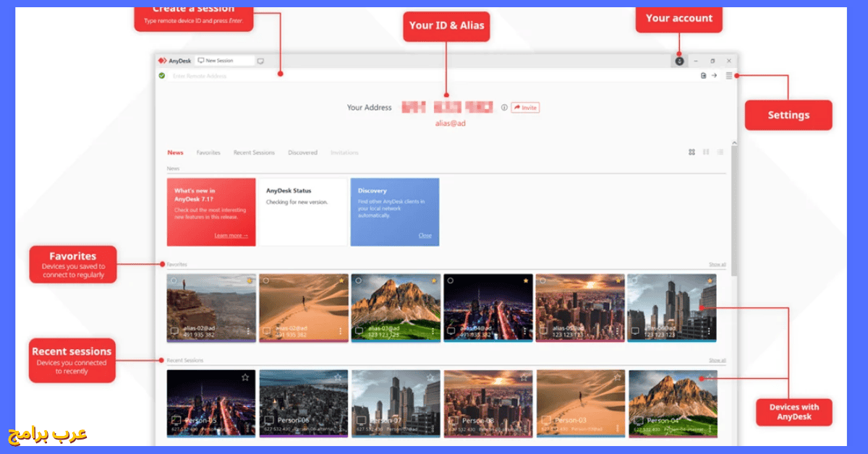This screenshot has height=454, width=868.
Task: Tick the selection circle on the alias-04@ad card
Action: click(x=450, y=280)
